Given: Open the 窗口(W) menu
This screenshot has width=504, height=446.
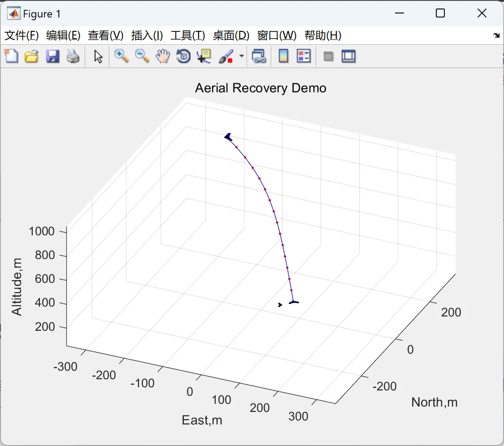Looking at the screenshot, I should click(x=277, y=35).
